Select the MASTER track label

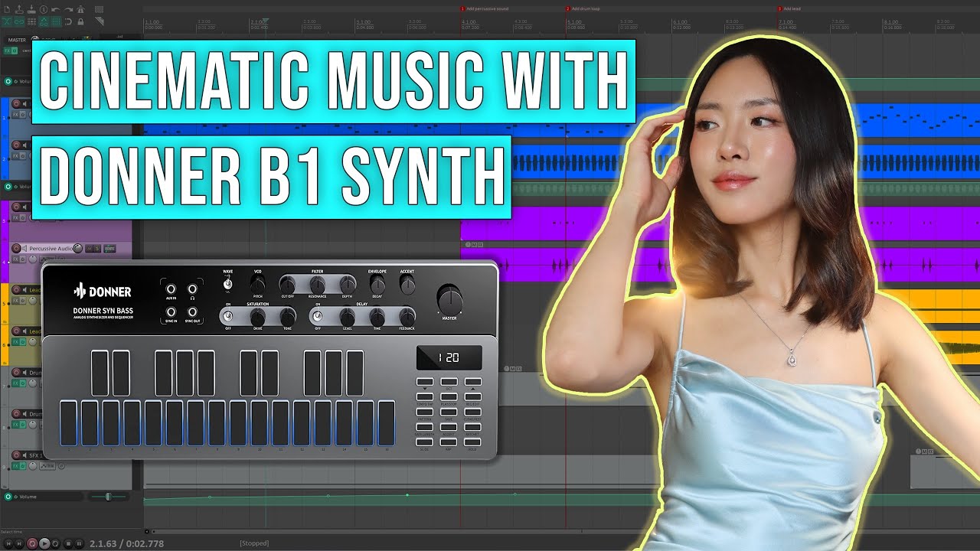click(17, 40)
